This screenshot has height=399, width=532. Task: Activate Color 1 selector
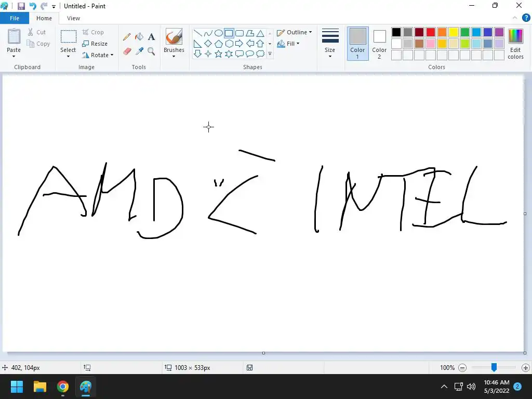[357, 44]
